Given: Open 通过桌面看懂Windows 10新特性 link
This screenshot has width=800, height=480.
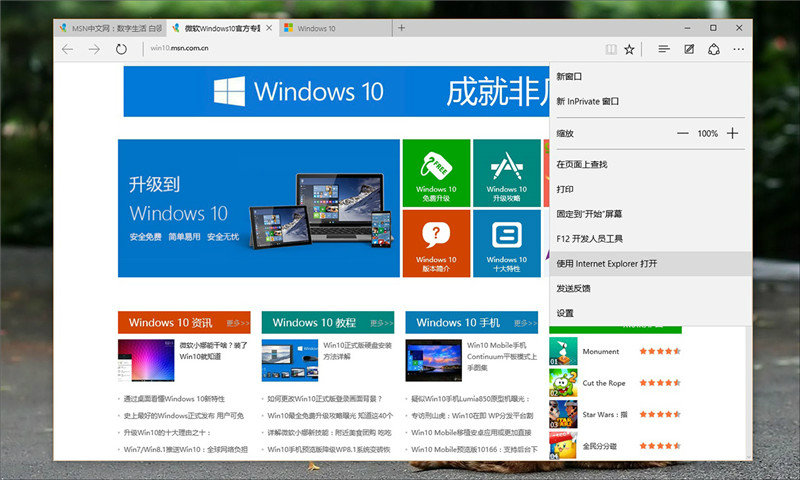Looking at the screenshot, I should [x=174, y=399].
